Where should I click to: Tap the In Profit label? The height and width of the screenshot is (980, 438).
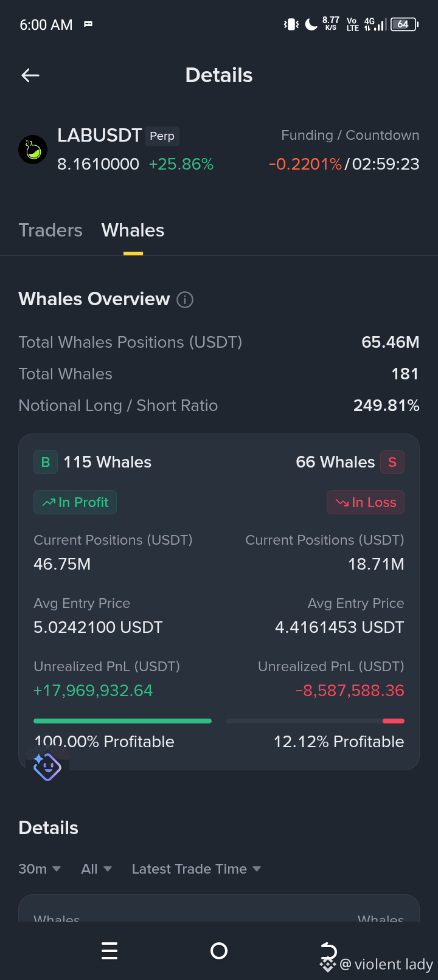click(x=75, y=502)
